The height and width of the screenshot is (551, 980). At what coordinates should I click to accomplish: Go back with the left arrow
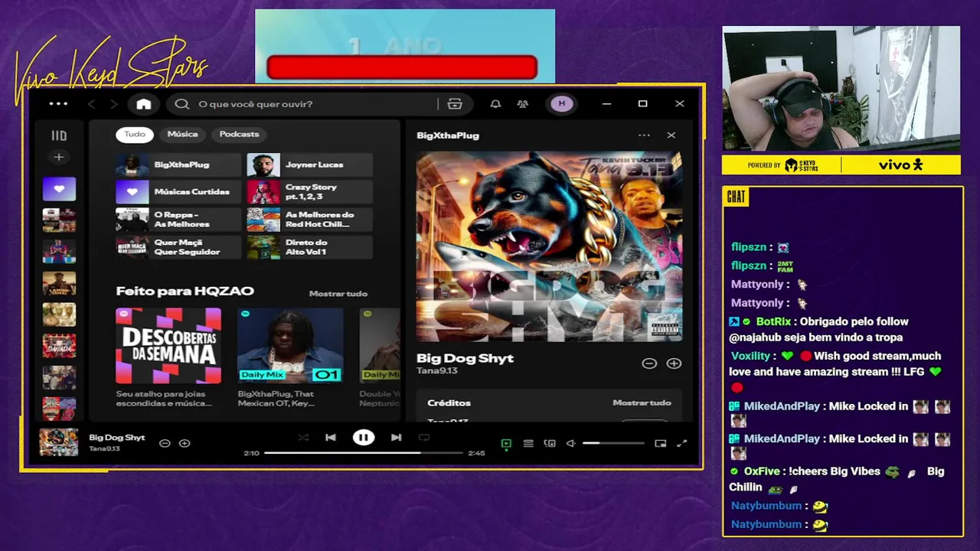point(91,104)
